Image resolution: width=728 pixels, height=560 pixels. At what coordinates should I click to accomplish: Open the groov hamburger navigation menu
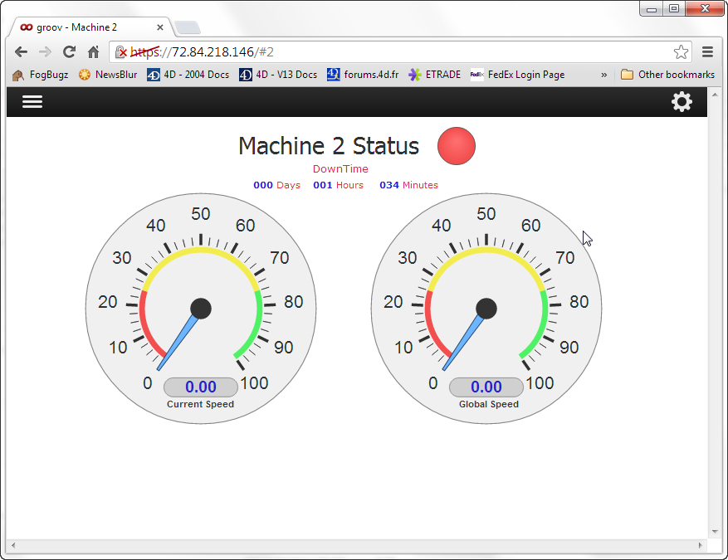(x=32, y=101)
